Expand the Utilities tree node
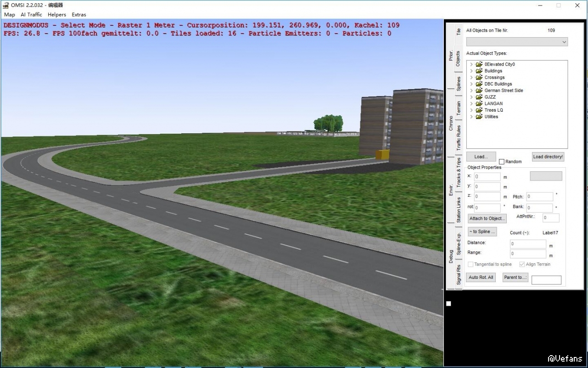Viewport: 588px width, 368px height. (471, 117)
